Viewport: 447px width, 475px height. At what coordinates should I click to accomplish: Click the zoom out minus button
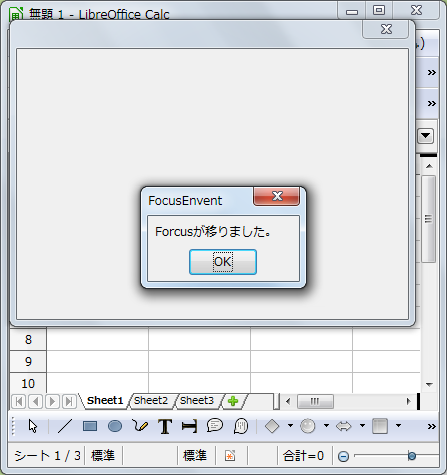pyautogui.click(x=343, y=456)
